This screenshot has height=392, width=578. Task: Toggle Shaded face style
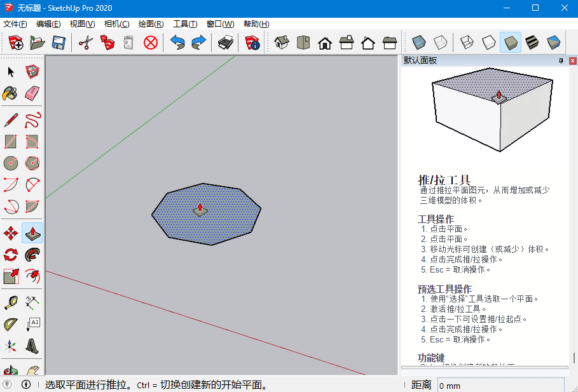point(510,43)
